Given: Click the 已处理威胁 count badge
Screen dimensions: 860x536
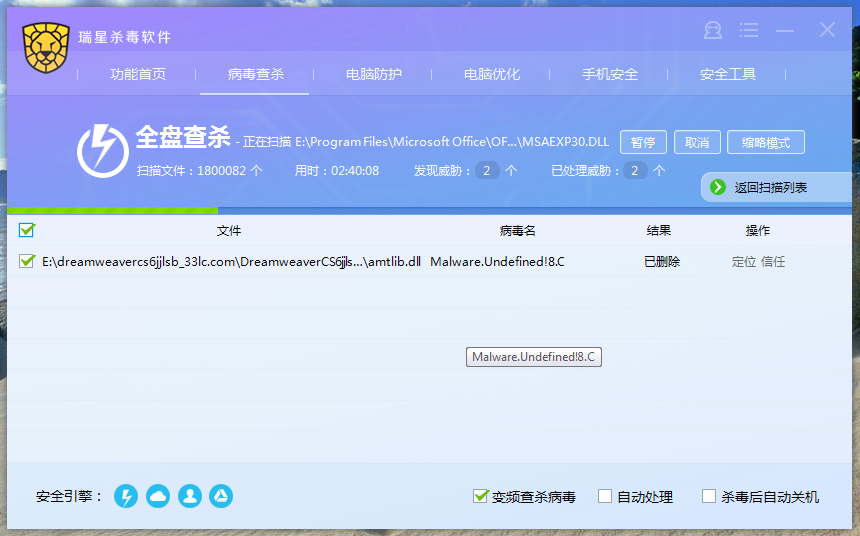Looking at the screenshot, I should pos(635,171).
